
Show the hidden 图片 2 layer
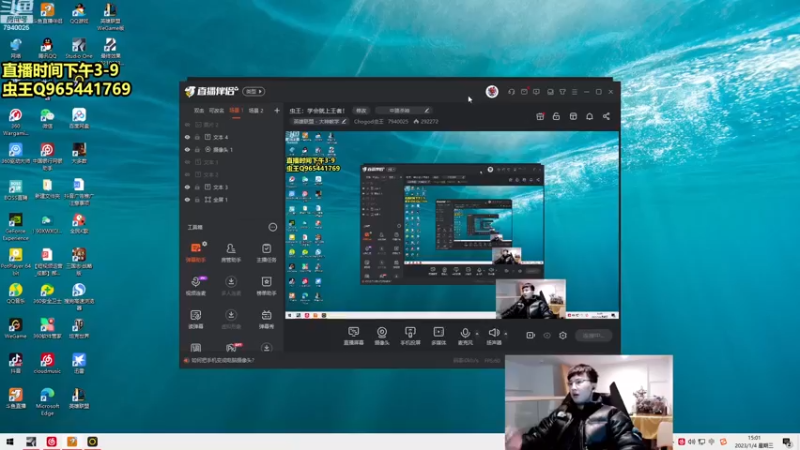(x=187, y=124)
